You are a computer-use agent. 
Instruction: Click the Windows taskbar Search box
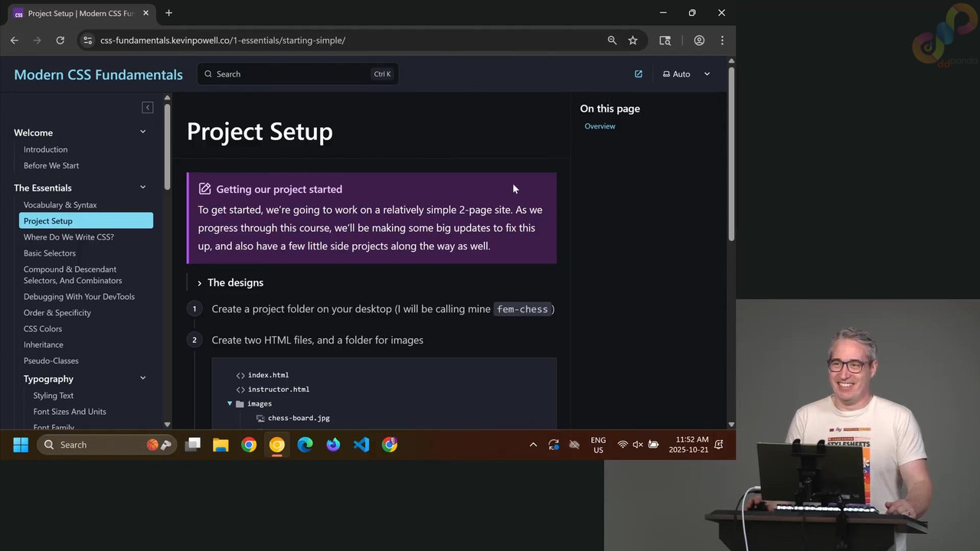(x=106, y=445)
